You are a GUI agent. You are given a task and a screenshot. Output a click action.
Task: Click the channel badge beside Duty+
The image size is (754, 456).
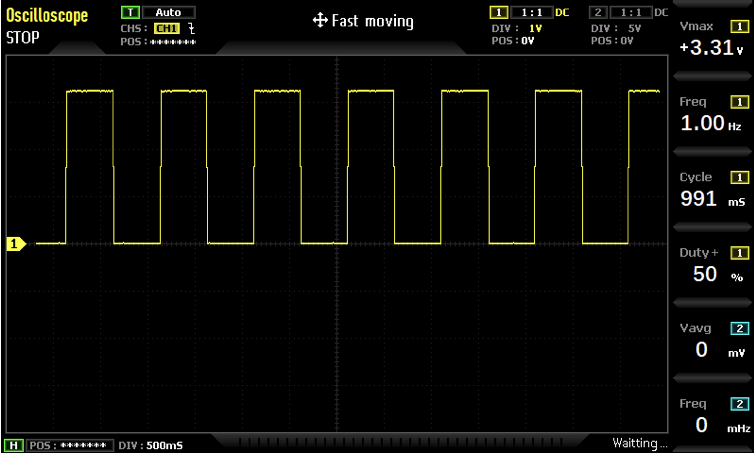tap(739, 253)
